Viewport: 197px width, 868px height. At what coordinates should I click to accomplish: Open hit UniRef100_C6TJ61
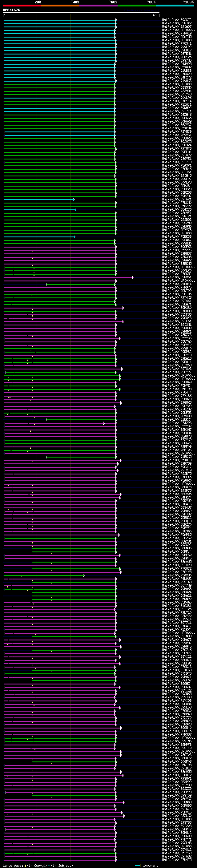pos(177,172)
